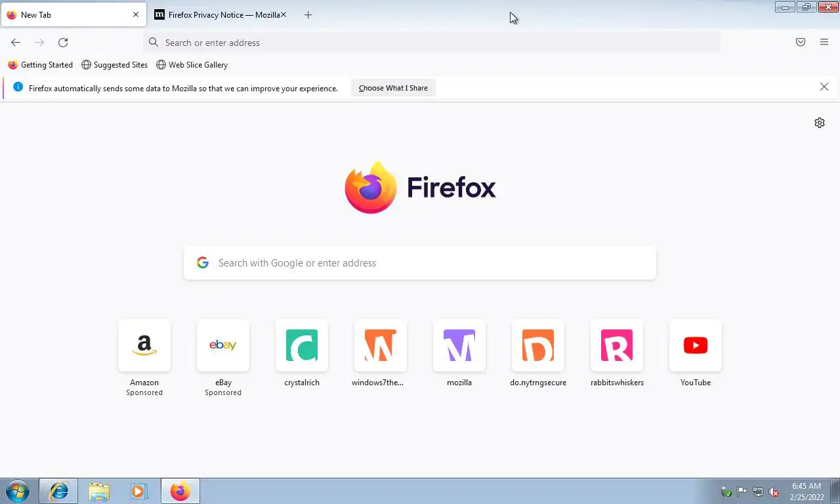This screenshot has height=504, width=840.
Task: Click the info icon in notification bar
Action: click(x=18, y=87)
